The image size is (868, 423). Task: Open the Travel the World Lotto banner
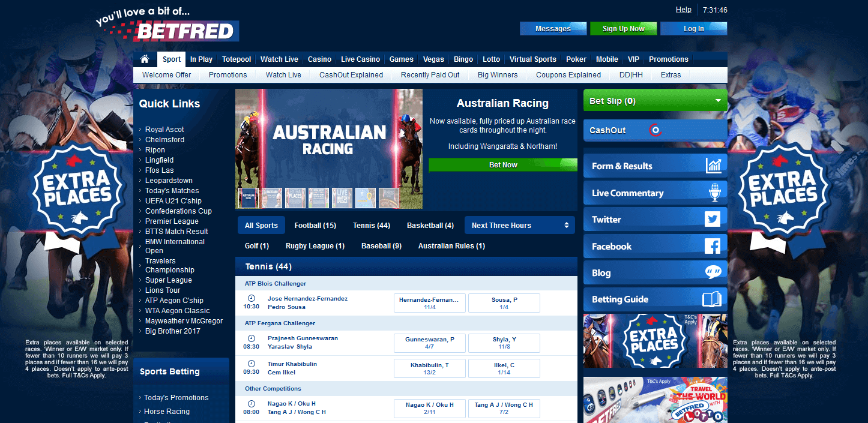656,400
